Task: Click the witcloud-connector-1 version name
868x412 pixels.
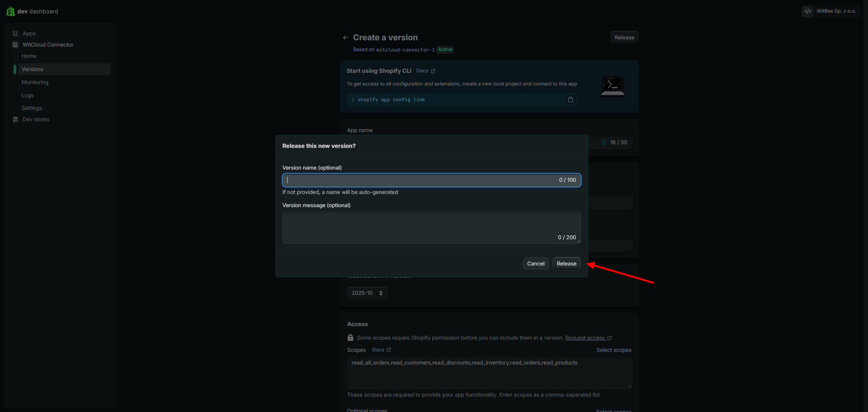Action: click(405, 50)
